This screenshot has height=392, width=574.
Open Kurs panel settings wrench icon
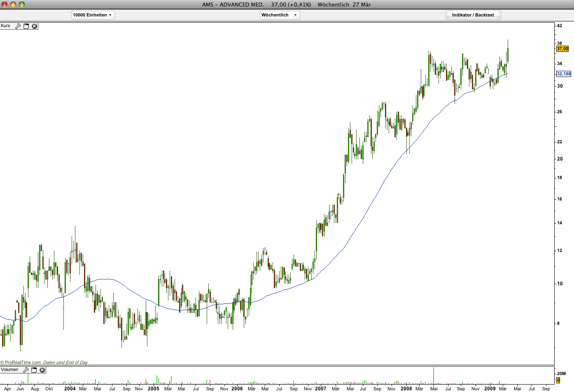click(18, 26)
